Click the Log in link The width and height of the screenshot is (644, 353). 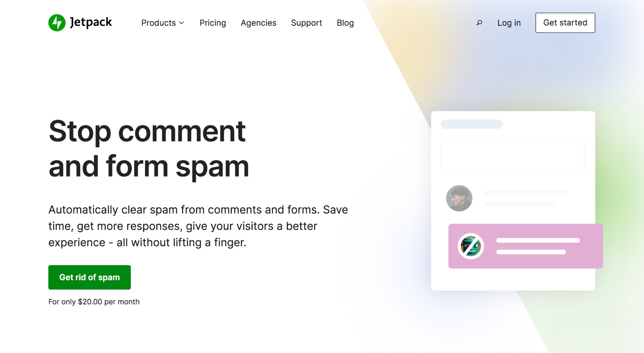tap(509, 23)
